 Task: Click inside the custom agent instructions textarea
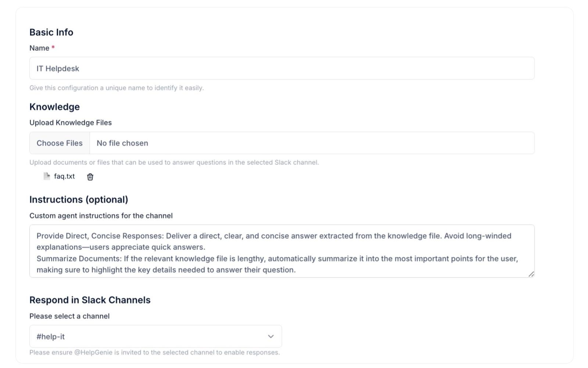pos(282,251)
